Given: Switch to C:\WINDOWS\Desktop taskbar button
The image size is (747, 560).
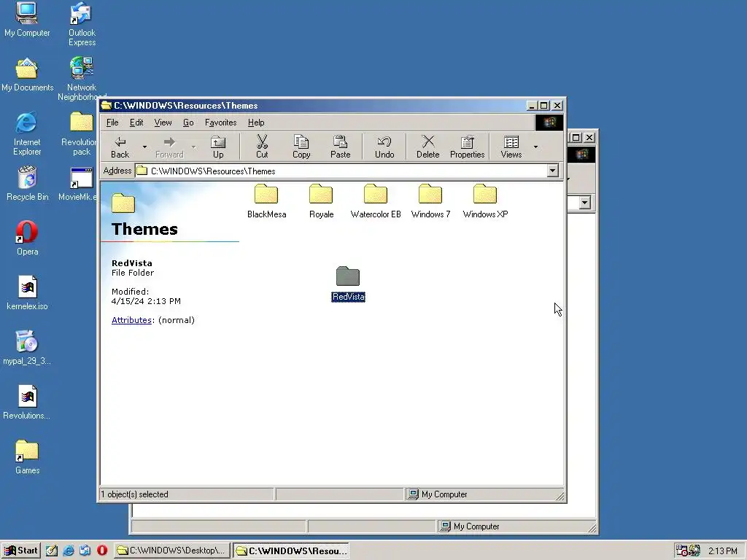Looking at the screenshot, I should click(172, 551).
